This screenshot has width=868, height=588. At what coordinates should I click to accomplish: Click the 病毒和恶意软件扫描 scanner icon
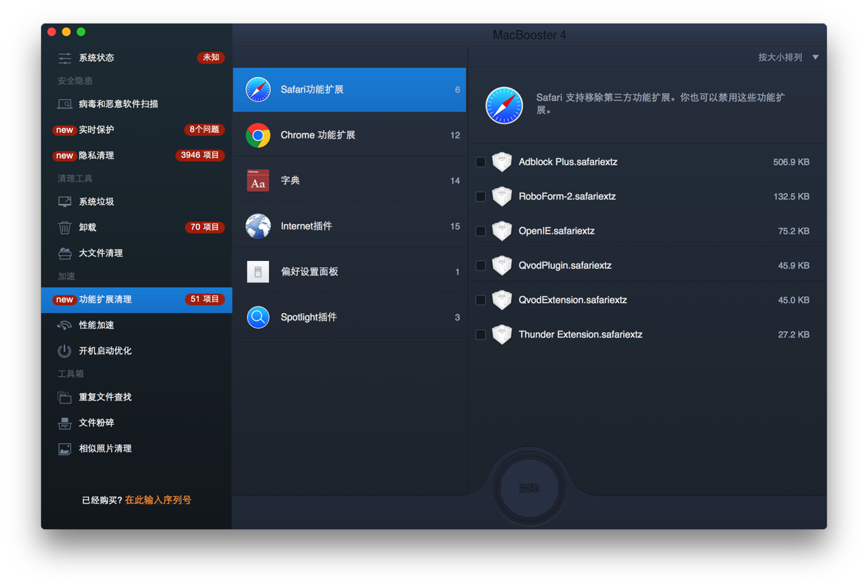(65, 104)
